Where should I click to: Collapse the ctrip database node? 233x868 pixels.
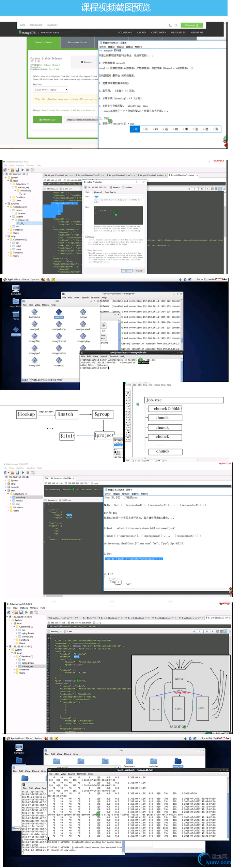pyautogui.click(x=6, y=236)
